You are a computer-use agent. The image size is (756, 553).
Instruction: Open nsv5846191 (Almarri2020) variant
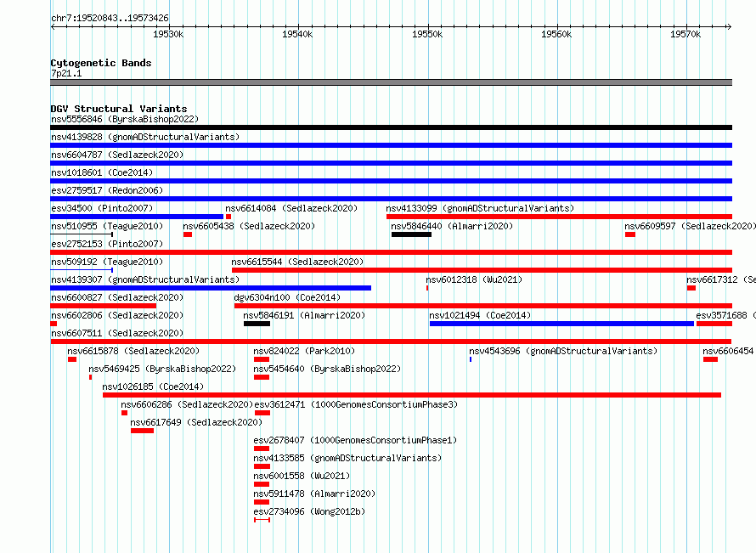304,315
